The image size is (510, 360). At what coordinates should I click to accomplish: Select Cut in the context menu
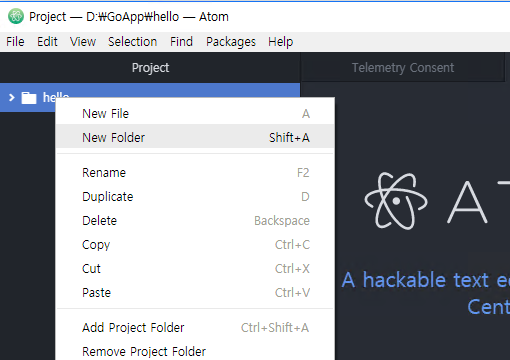click(195, 269)
